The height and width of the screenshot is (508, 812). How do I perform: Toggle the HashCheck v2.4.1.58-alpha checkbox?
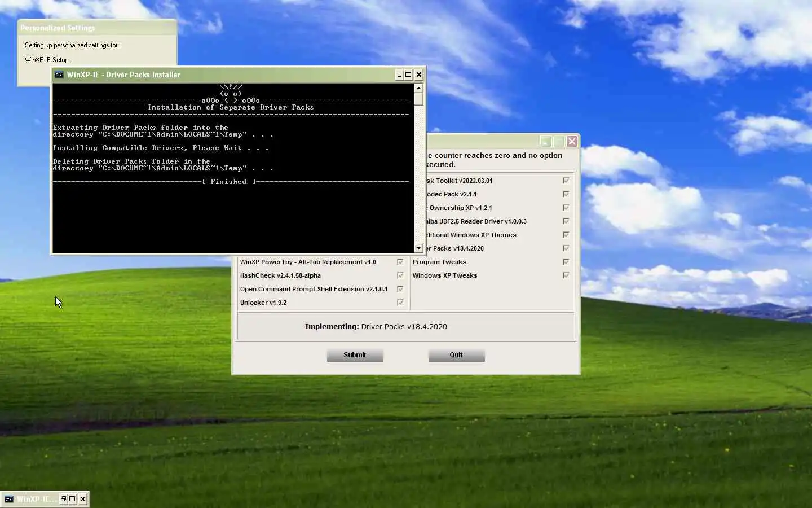(x=400, y=275)
